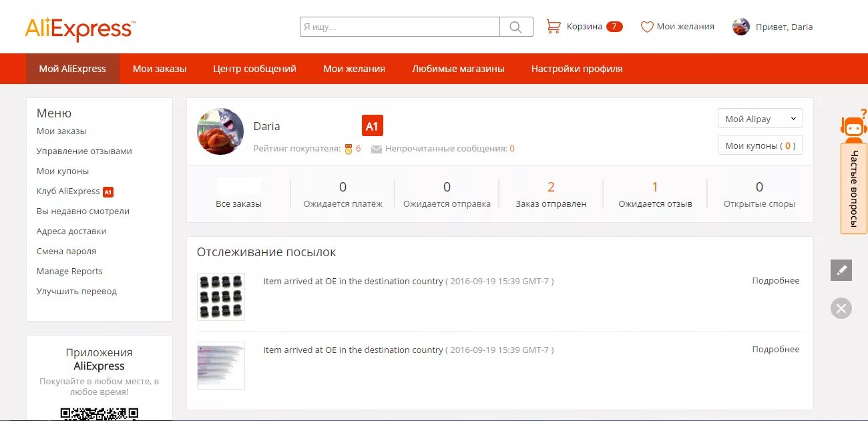The height and width of the screenshot is (421, 868).
Task: Open Улучшить перевод menu item
Action: (x=77, y=292)
